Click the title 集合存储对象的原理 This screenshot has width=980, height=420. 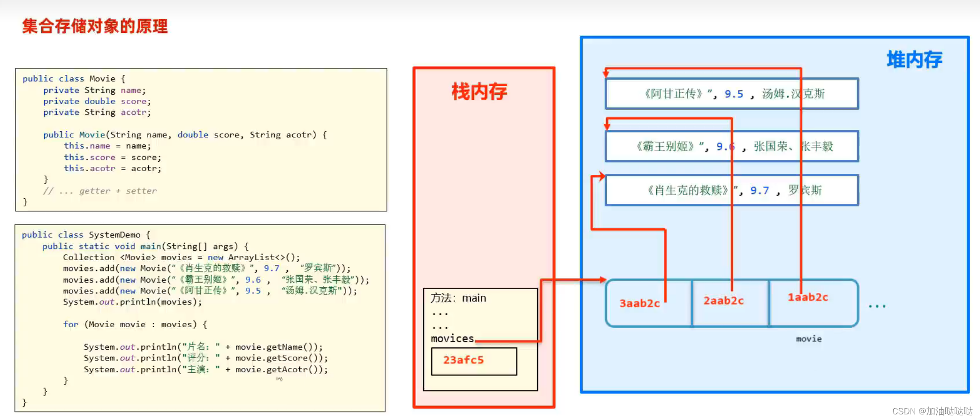click(95, 26)
